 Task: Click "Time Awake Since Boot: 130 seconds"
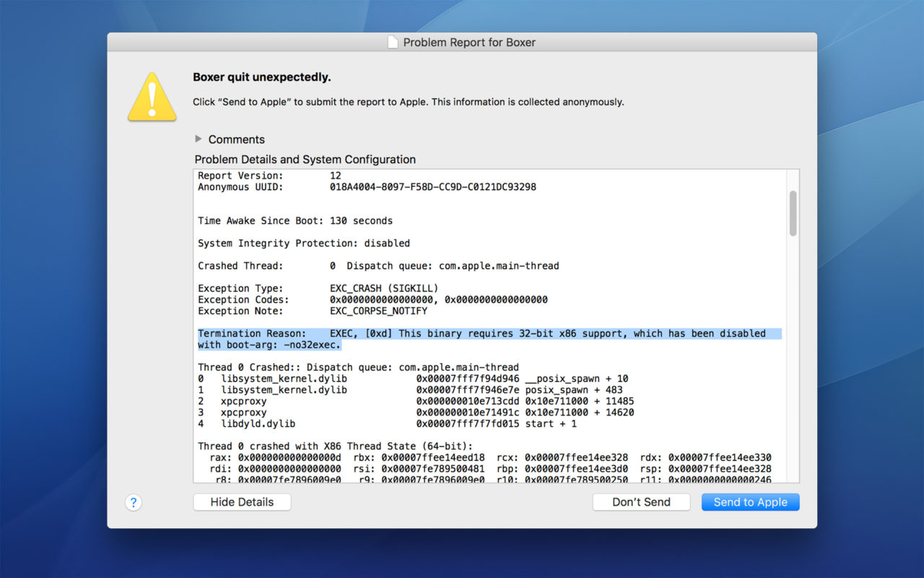click(295, 220)
